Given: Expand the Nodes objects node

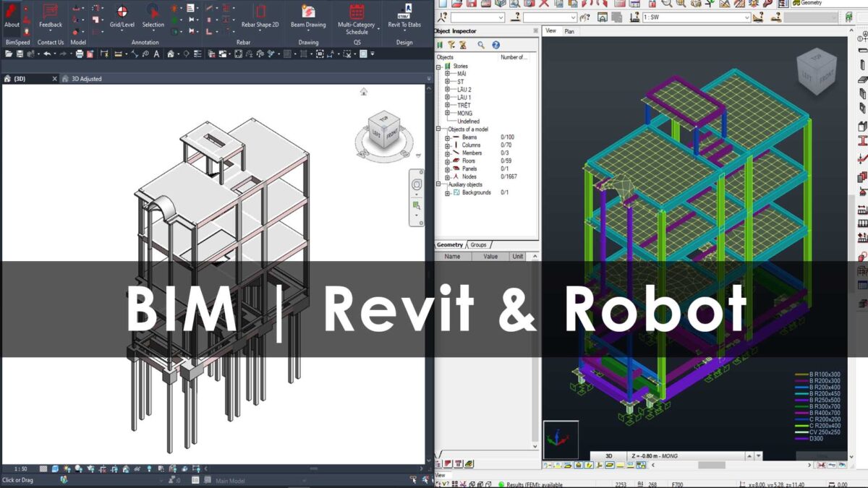Looking at the screenshot, I should 448,177.
